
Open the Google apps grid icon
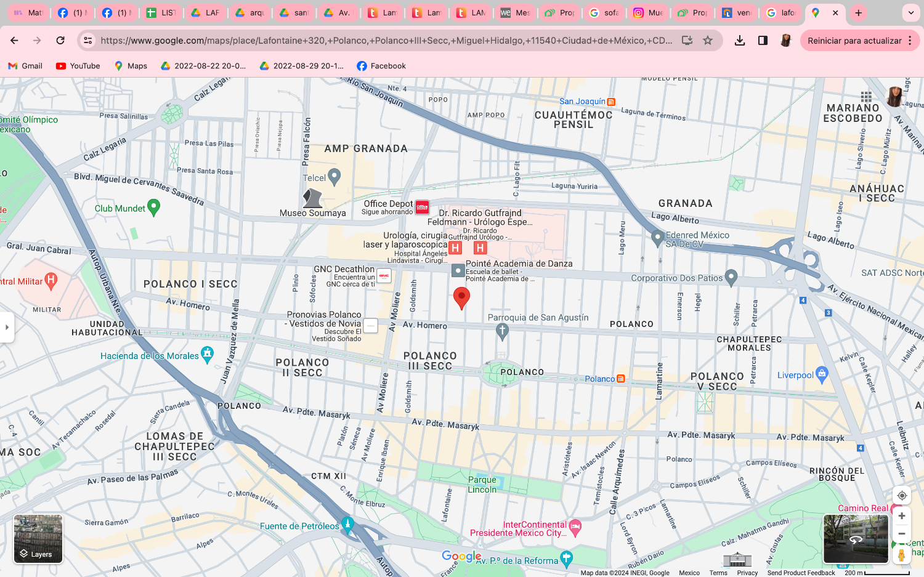(866, 97)
